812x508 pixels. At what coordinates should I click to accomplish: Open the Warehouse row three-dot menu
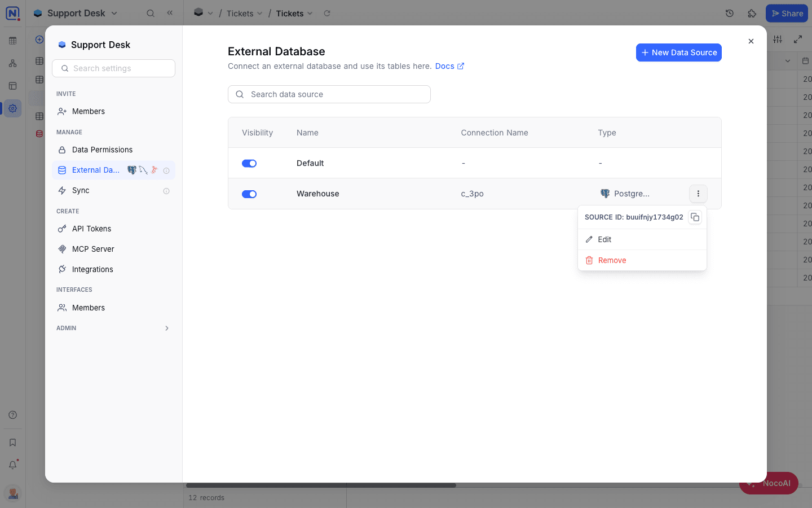(x=698, y=194)
